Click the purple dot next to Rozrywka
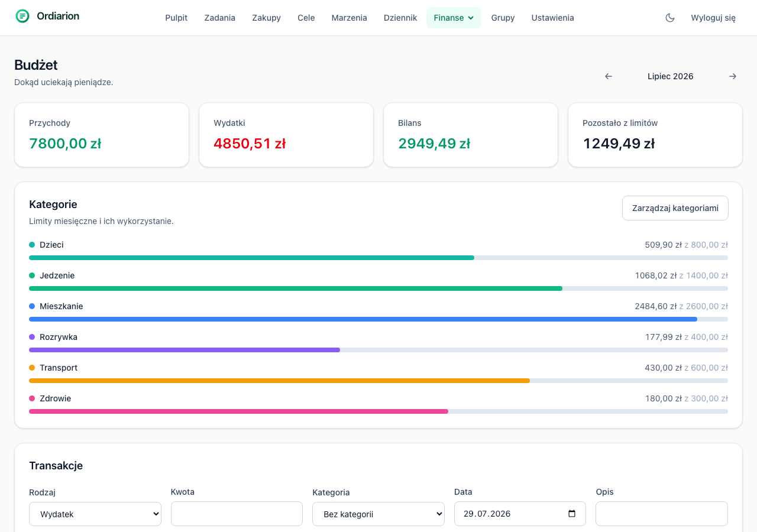Image resolution: width=757 pixels, height=532 pixels. (x=32, y=337)
